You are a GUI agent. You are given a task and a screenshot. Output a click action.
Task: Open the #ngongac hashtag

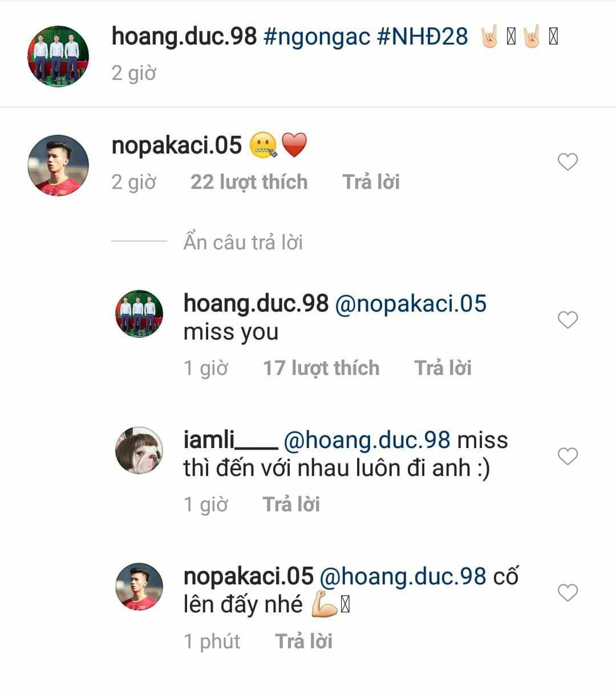(x=317, y=37)
